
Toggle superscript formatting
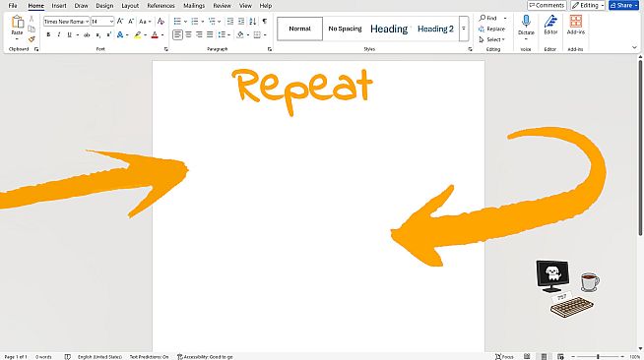tap(109, 34)
